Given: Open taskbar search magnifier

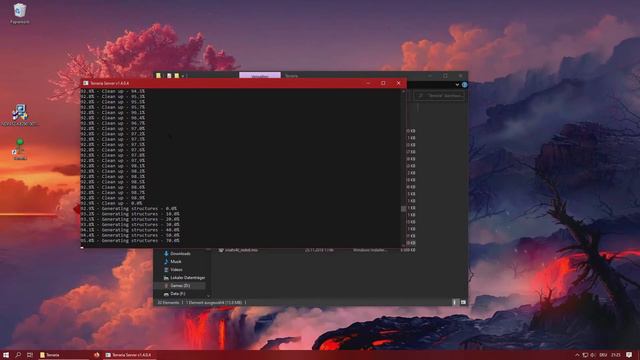Looking at the screenshot, I should click(18, 355).
